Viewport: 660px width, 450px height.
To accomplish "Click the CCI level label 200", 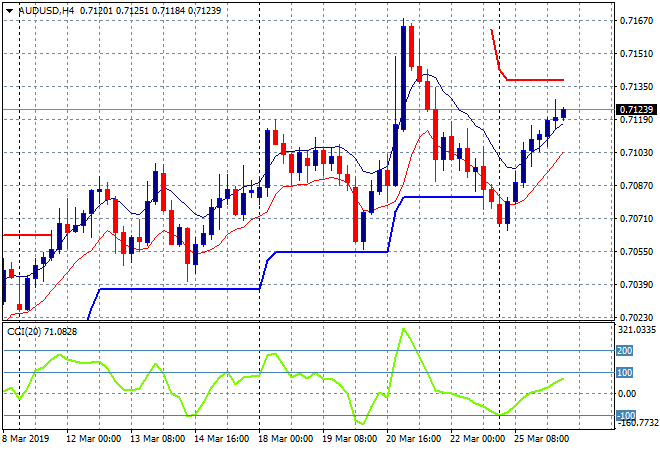I will 625,351.
